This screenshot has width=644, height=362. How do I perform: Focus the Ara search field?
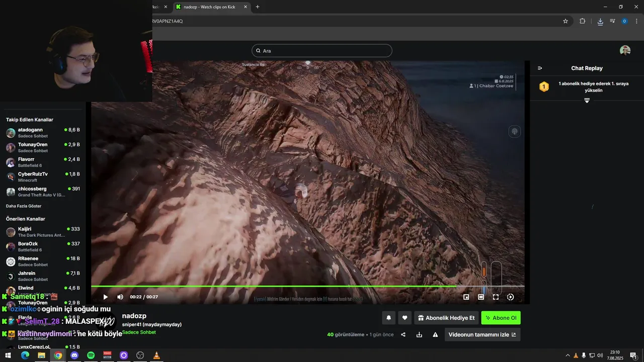(x=322, y=51)
